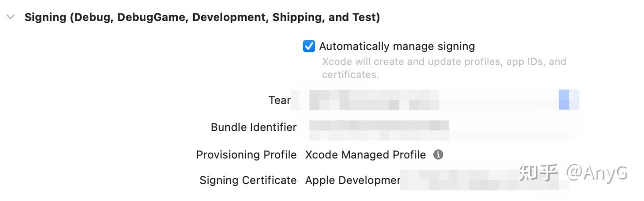The image size is (644, 201).
Task: Click the blue Team popup arrows
Action: (564, 99)
